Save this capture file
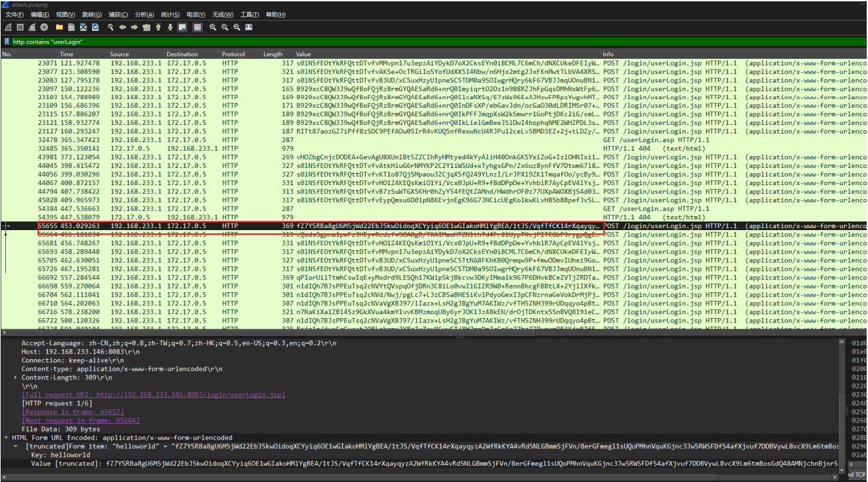 click(71, 27)
